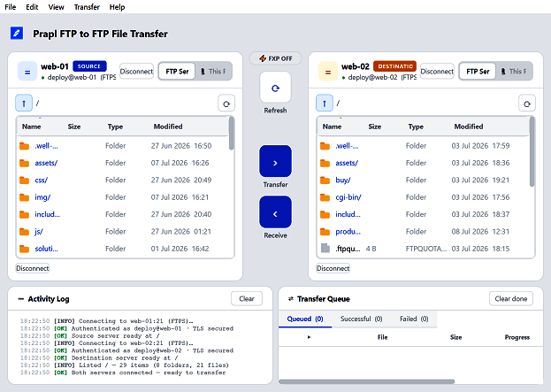The width and height of the screenshot is (551, 392).
Task: Reload the web-02 file listing
Action: point(527,104)
